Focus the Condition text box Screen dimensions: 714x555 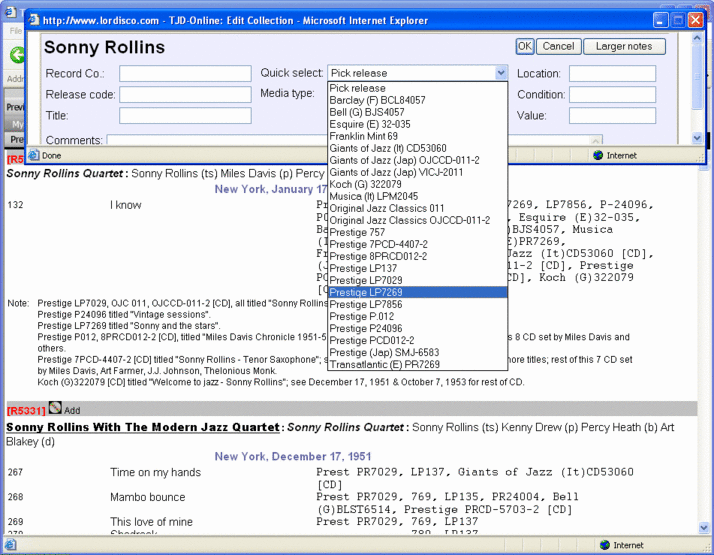(x=612, y=94)
